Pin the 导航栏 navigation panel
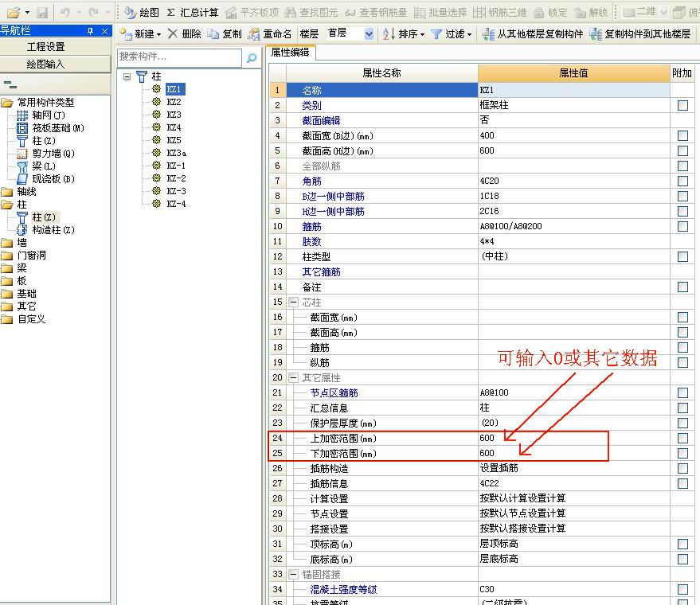700x605 pixels. pyautogui.click(x=91, y=31)
